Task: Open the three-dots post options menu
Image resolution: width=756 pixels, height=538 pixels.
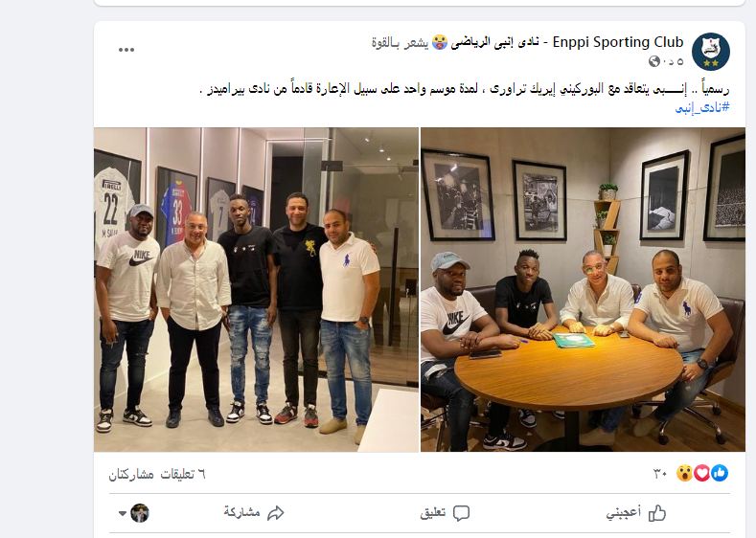Action: [x=126, y=50]
